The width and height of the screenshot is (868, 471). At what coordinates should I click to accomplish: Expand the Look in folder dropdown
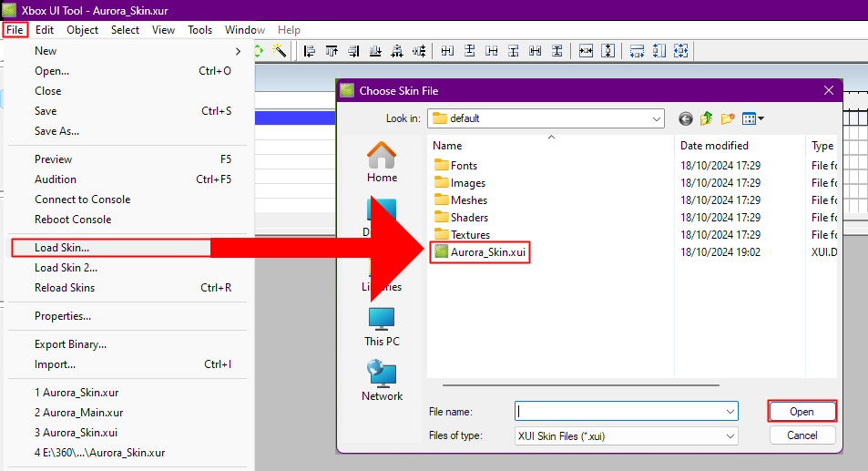coord(656,118)
